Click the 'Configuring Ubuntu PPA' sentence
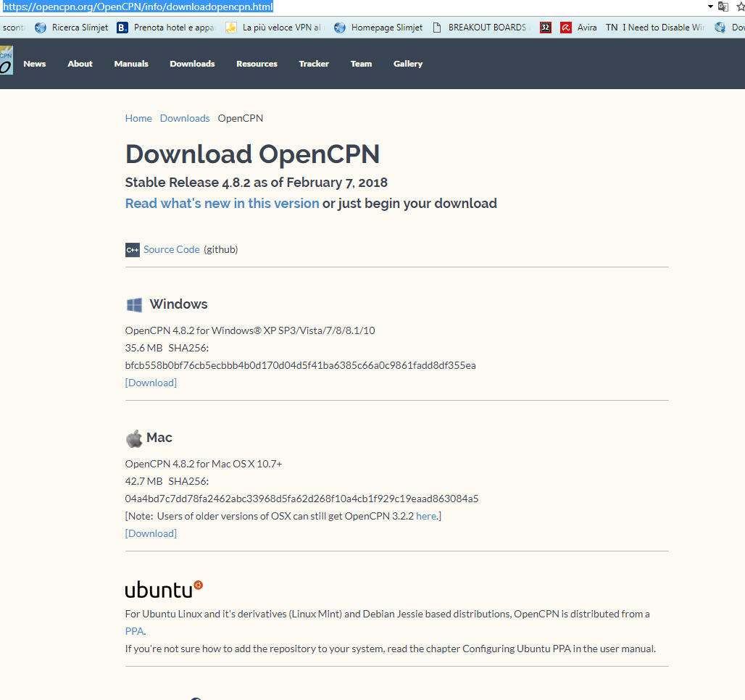This screenshot has width=745, height=700. 390,649
